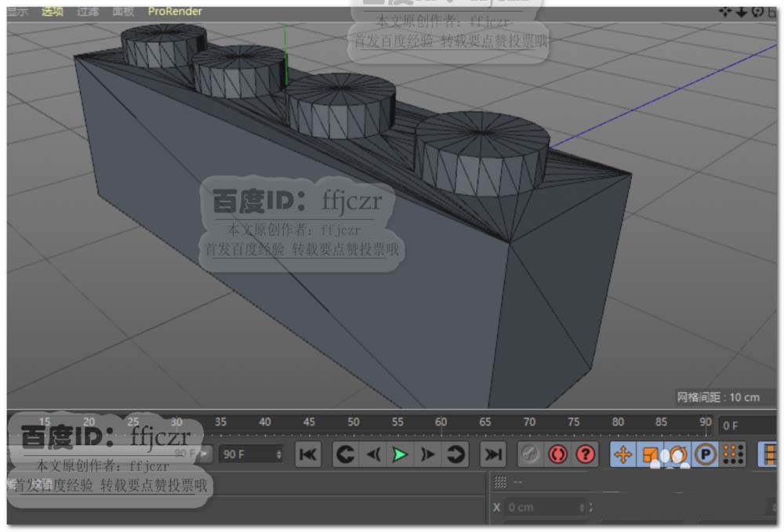Click the red question mark keyframe selection icon
This screenshot has height=532, width=784.
coord(585,454)
